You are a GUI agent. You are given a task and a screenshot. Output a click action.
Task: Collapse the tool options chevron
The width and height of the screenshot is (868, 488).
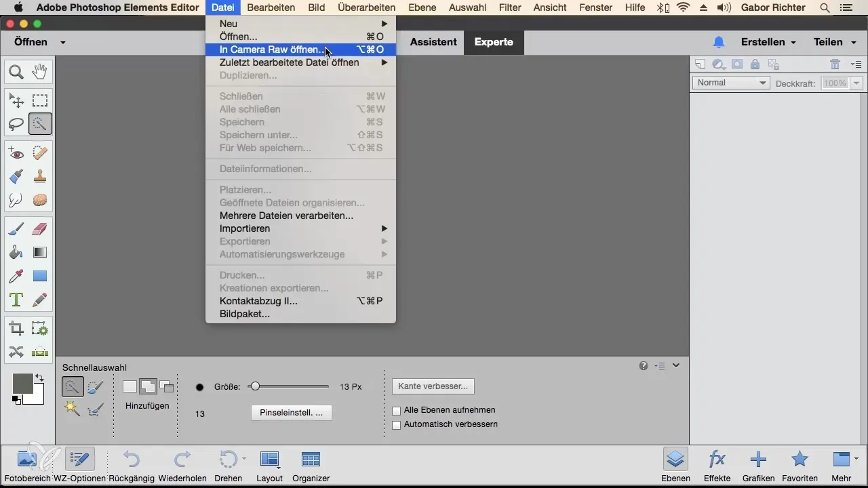click(676, 366)
